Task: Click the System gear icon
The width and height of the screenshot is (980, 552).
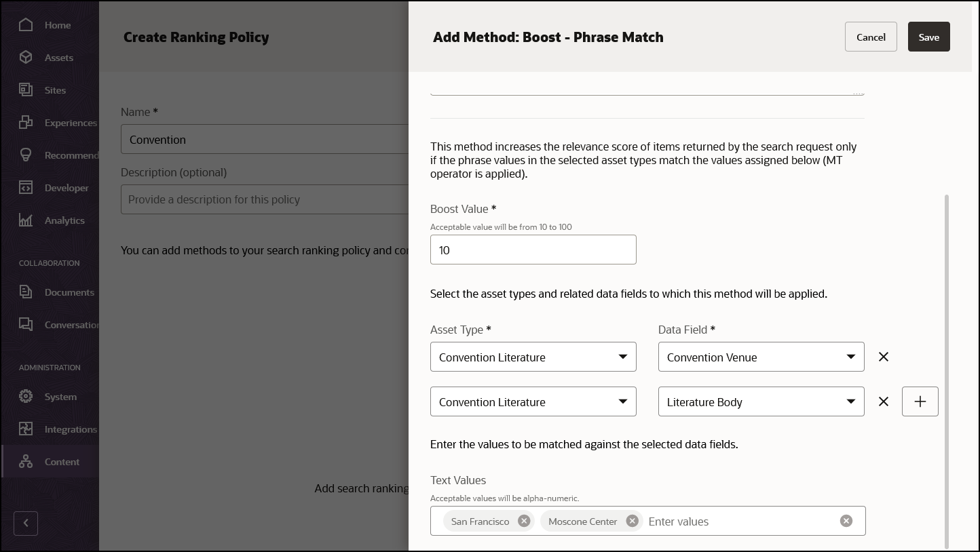Action: pyautogui.click(x=26, y=397)
